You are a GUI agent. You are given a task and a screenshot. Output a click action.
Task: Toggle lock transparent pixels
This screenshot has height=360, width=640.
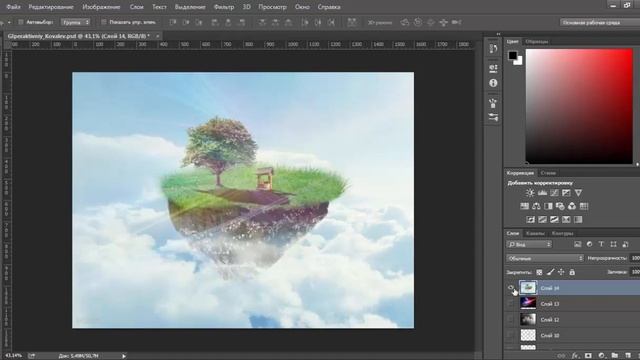click(x=539, y=272)
